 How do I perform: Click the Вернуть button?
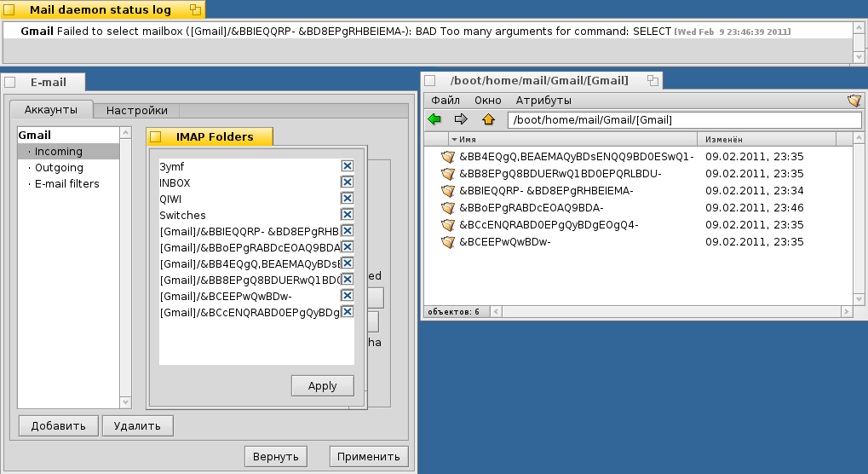click(276, 457)
